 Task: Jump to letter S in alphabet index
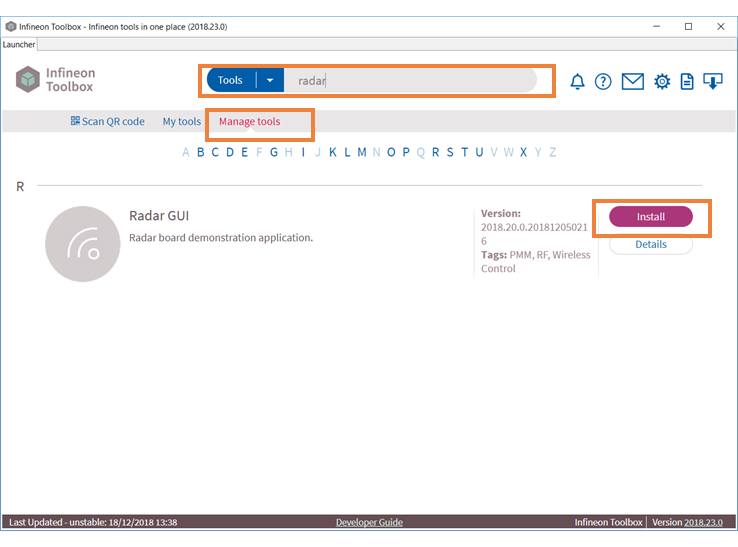tap(450, 152)
